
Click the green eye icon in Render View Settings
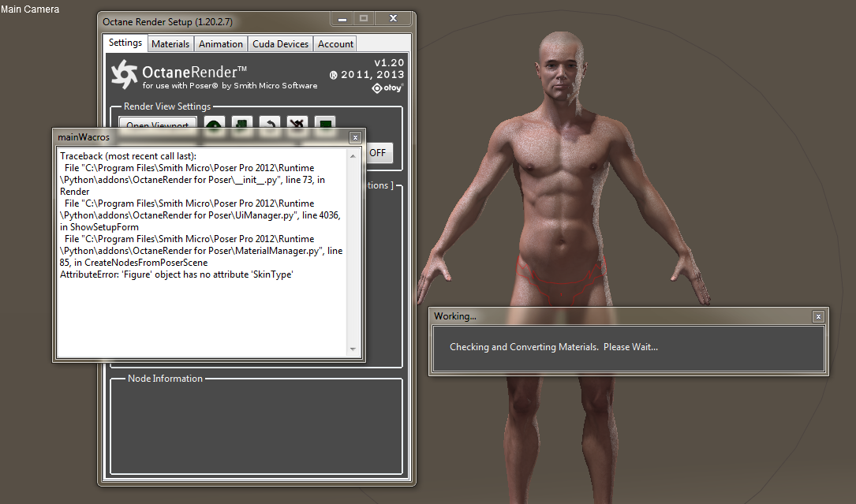point(215,123)
